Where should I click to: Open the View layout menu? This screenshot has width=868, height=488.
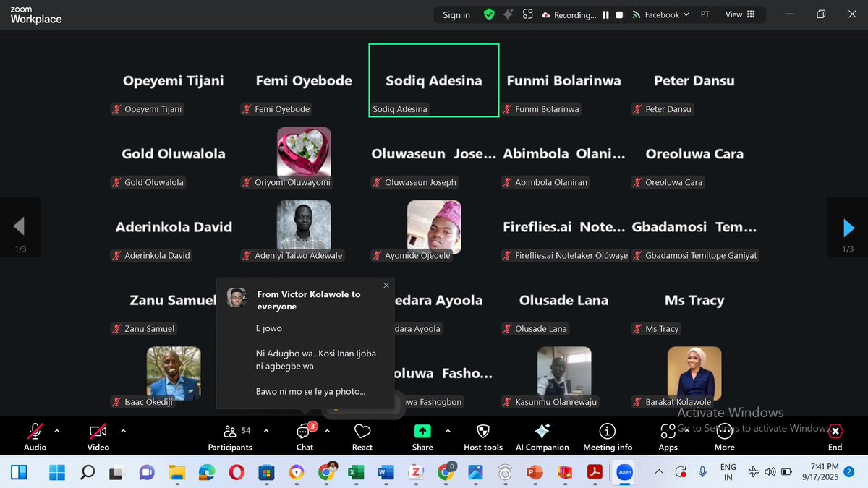coord(740,14)
